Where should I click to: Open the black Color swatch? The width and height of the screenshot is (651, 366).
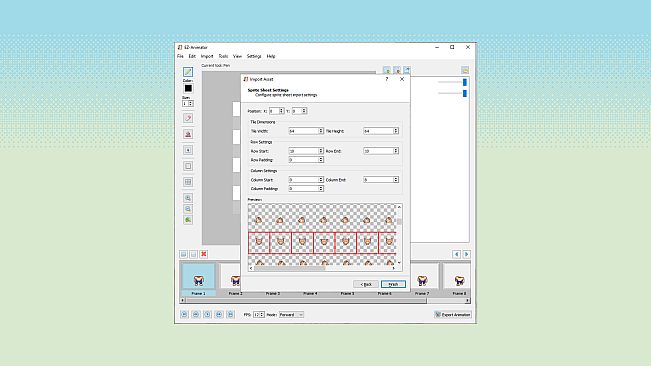188,88
